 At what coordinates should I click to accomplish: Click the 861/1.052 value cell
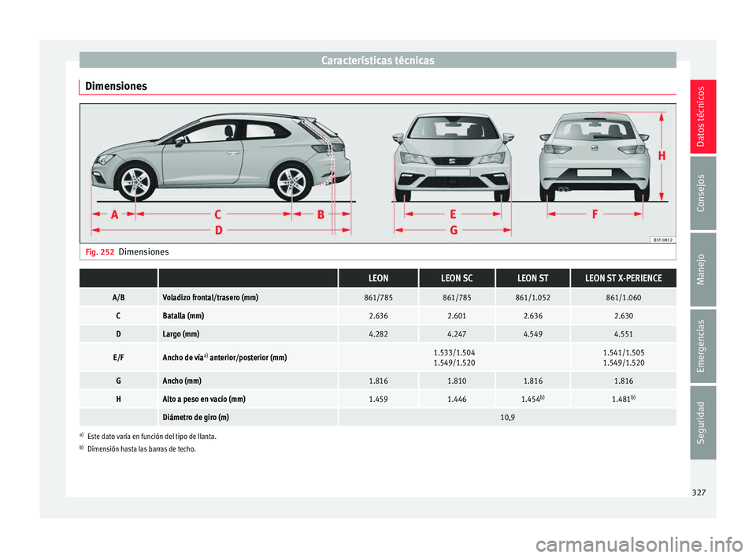point(533,297)
